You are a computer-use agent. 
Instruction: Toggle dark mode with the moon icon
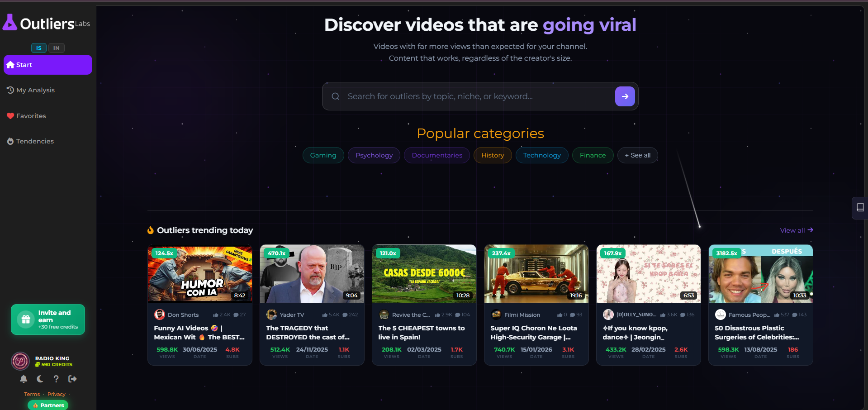coord(40,379)
